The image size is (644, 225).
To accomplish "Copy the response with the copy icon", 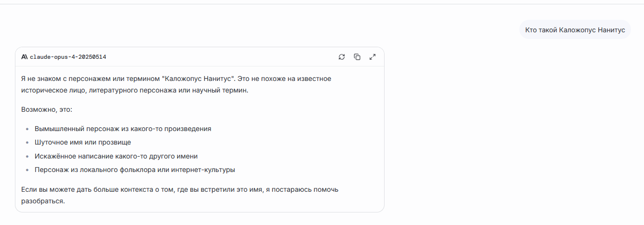I will point(357,57).
